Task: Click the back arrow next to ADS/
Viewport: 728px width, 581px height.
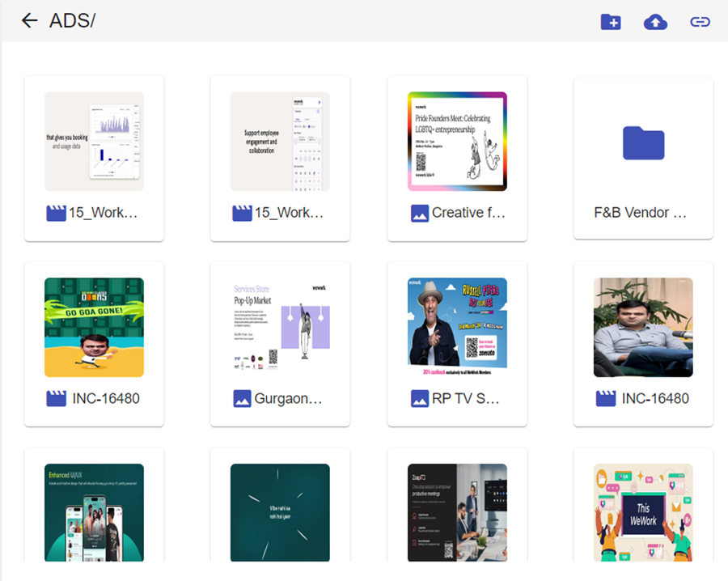Action: (x=30, y=21)
